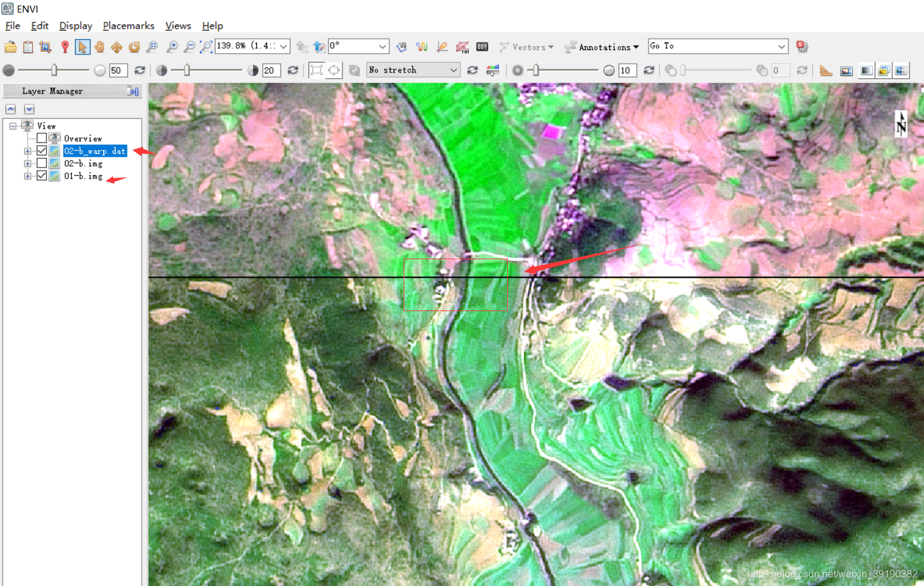Open the zoom percentage dropdown

tap(284, 46)
